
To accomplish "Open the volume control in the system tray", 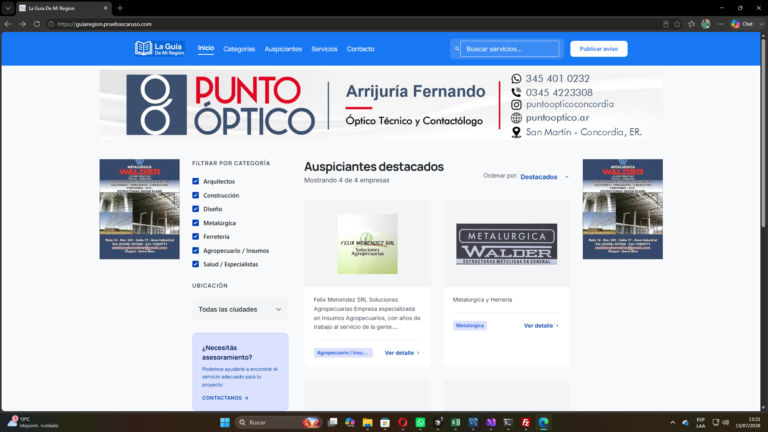I will [x=725, y=422].
